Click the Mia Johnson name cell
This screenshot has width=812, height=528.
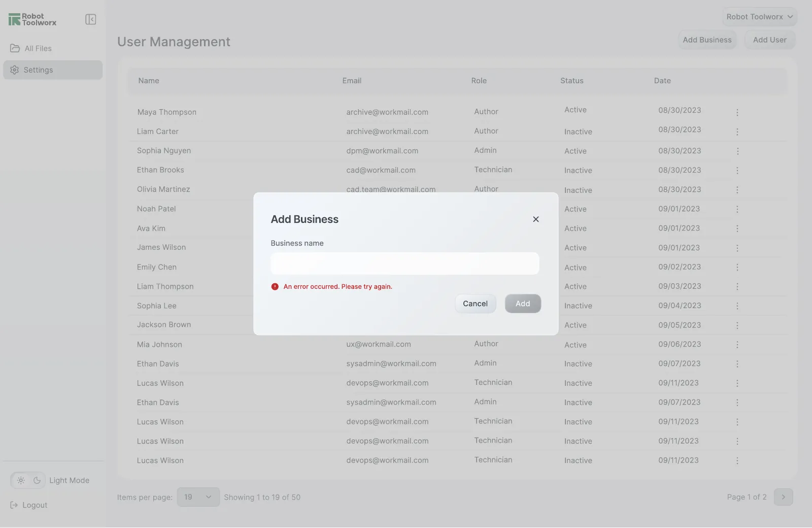click(159, 344)
